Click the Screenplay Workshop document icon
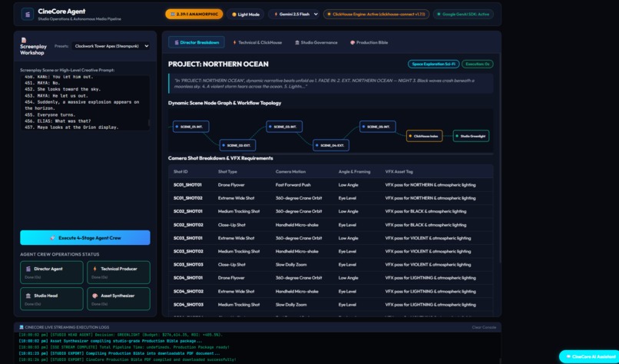Viewport: 619px width, 364px height. coord(24,40)
